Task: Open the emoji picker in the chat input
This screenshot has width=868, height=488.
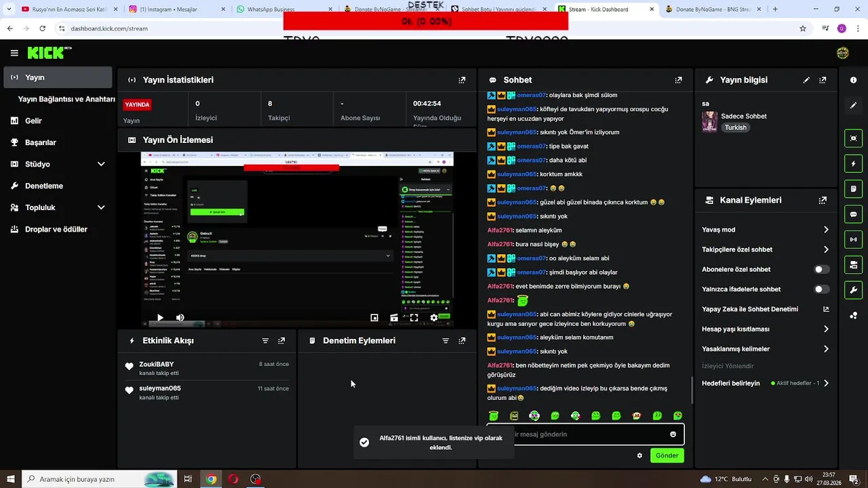Action: (x=673, y=434)
